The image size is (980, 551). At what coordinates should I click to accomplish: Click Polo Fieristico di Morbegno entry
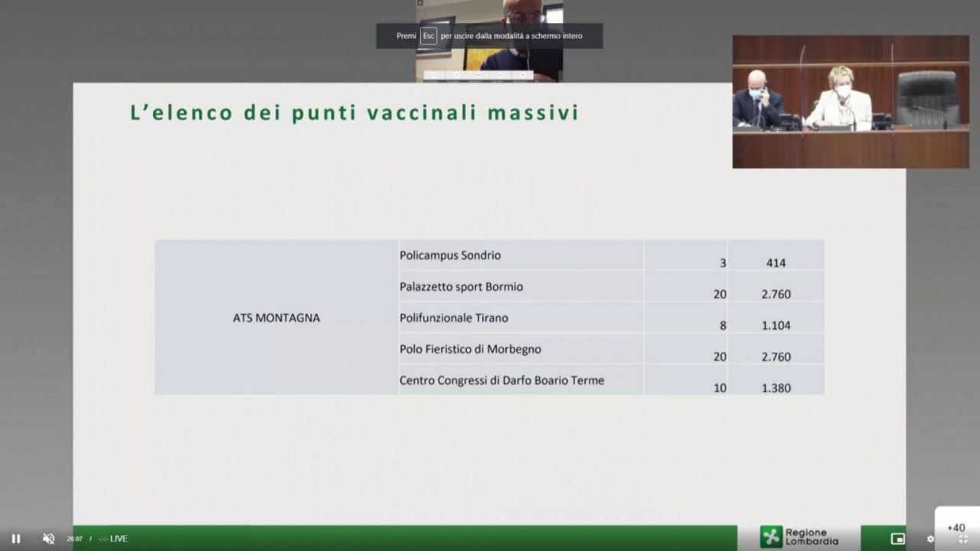[x=470, y=349]
